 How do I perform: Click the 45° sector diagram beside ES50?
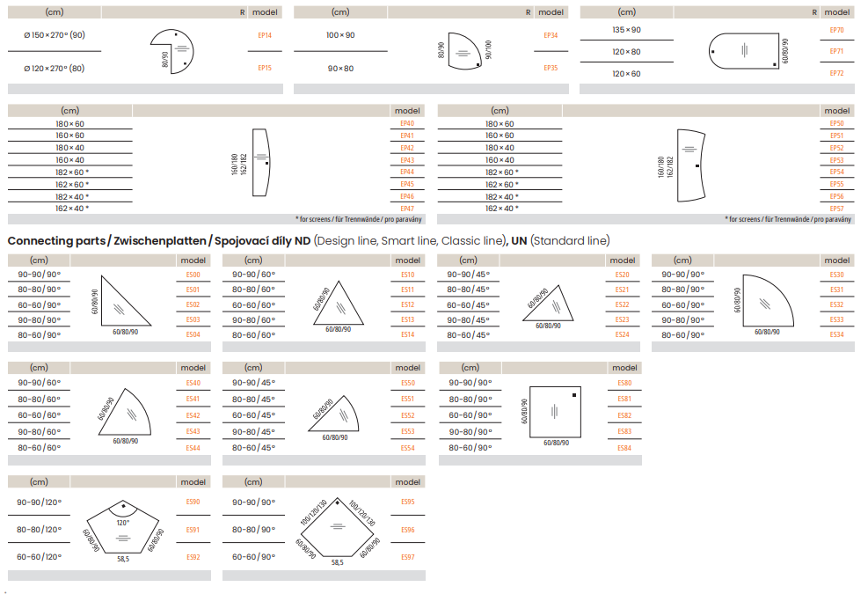(334, 414)
